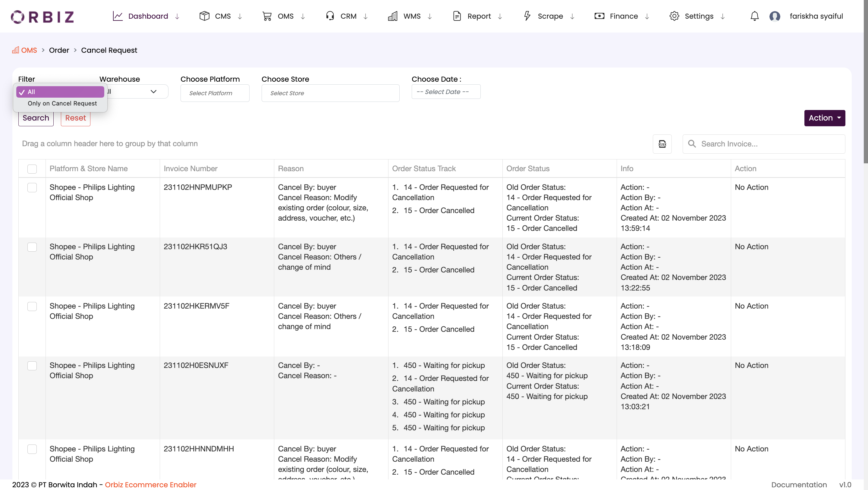
Task: Open the Report menu
Action: [479, 16]
